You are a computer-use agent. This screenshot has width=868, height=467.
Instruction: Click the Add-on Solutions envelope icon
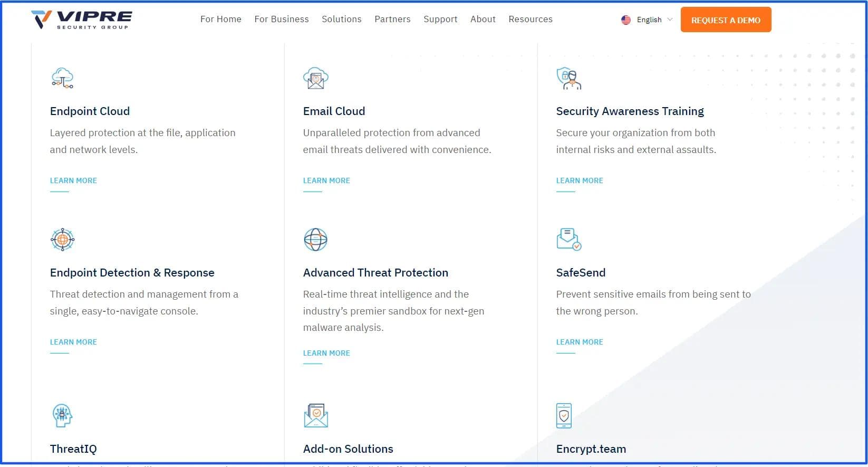pos(315,415)
